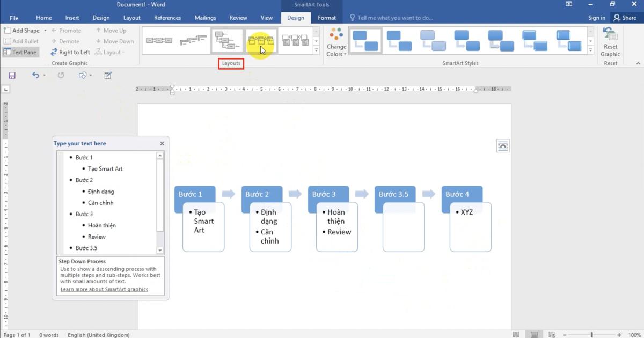Select the second step-up process layout thumbnail
644x338 pixels.
[x=193, y=41]
